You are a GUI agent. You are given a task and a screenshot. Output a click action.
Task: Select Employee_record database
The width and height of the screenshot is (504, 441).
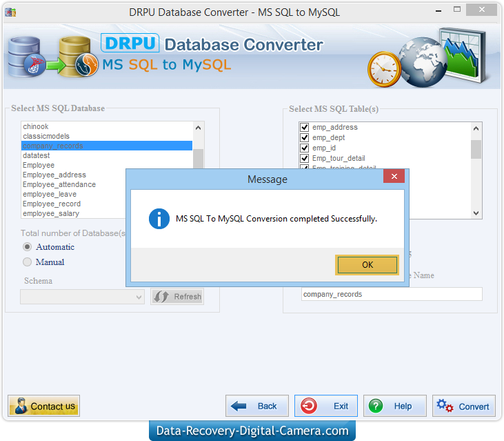74,204
